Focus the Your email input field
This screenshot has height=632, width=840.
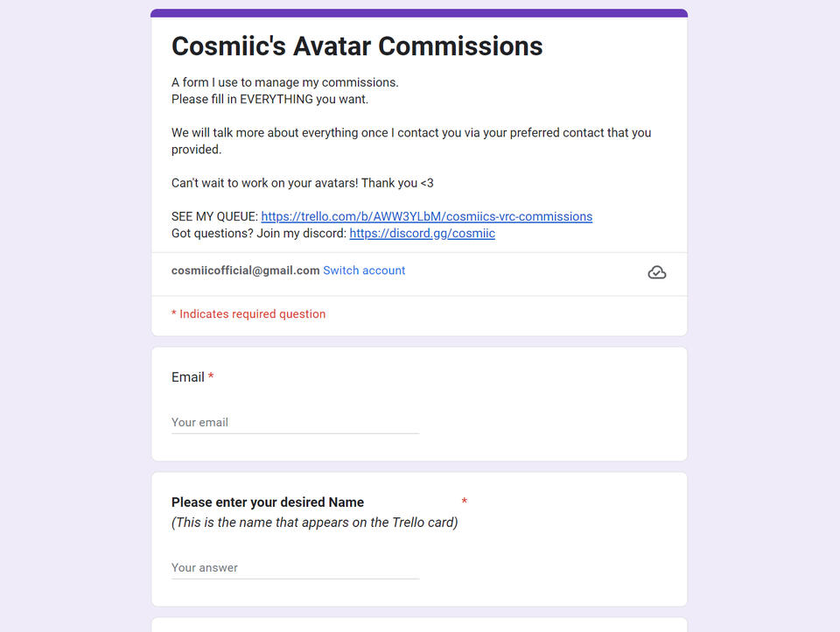(x=295, y=422)
